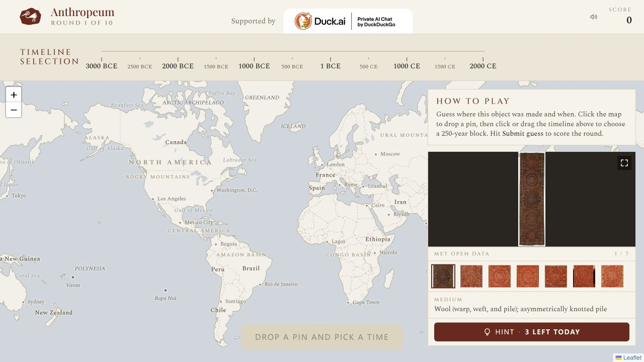Pick 3000 BCE on the timeline

pyautogui.click(x=102, y=66)
